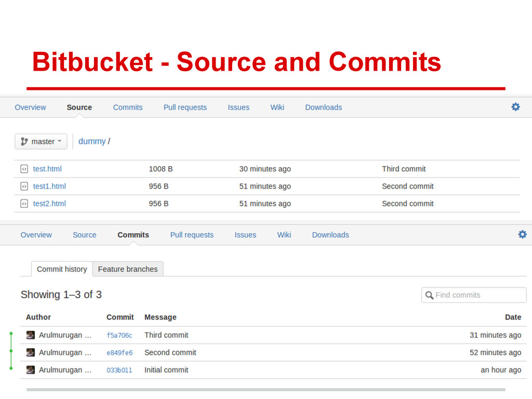Click Third commit text in test.html row
This screenshot has width=532, height=399.
coord(404,169)
